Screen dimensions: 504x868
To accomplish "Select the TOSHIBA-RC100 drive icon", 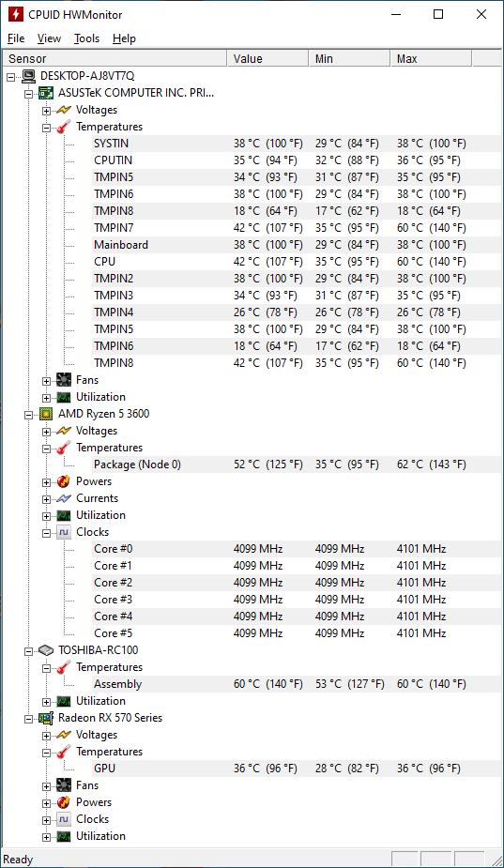I will [46, 650].
